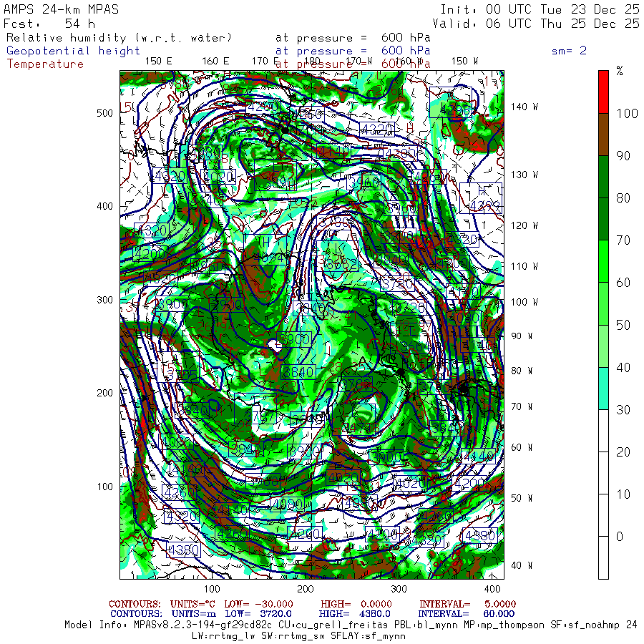Click the '110 W' longitude label

click(525, 267)
